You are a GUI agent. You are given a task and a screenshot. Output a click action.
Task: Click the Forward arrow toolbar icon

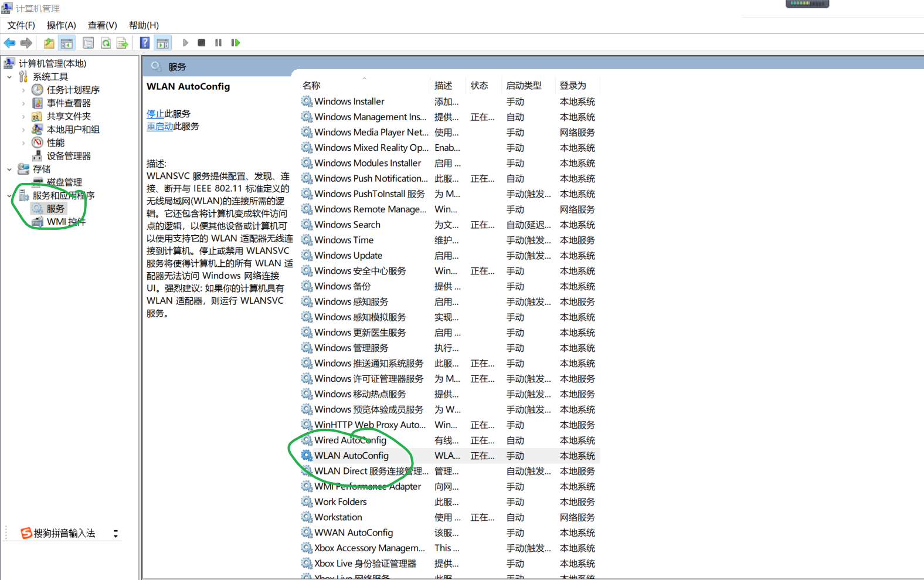26,43
